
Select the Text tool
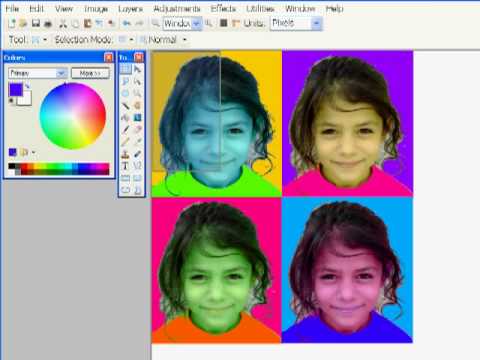pos(125,166)
